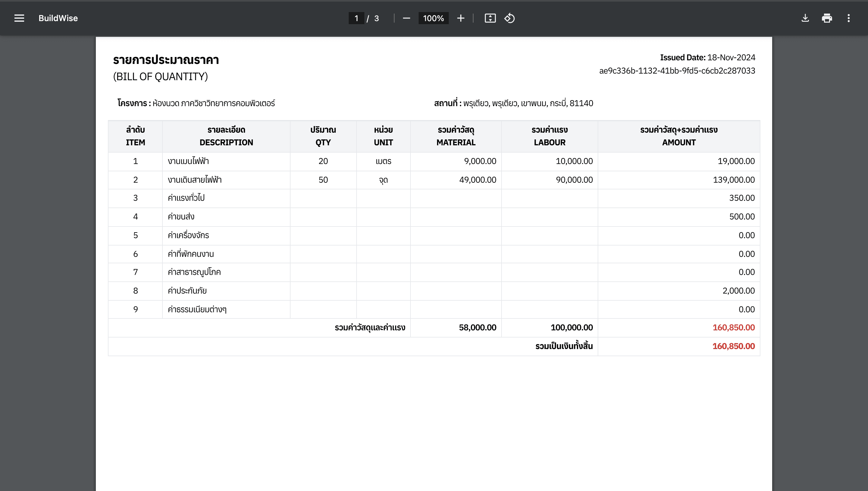The image size is (868, 491).
Task: Open the sidebar hamburger menu
Action: (x=19, y=18)
